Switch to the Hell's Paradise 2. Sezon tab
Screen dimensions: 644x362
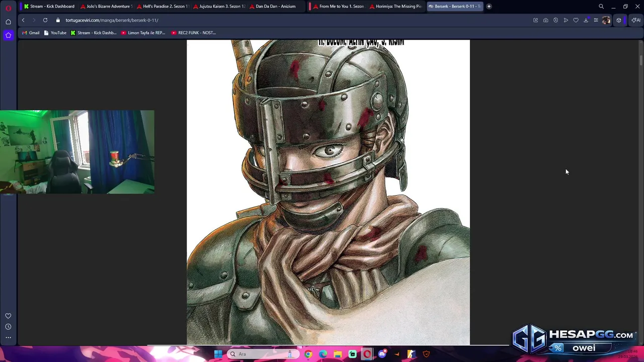tap(162, 7)
